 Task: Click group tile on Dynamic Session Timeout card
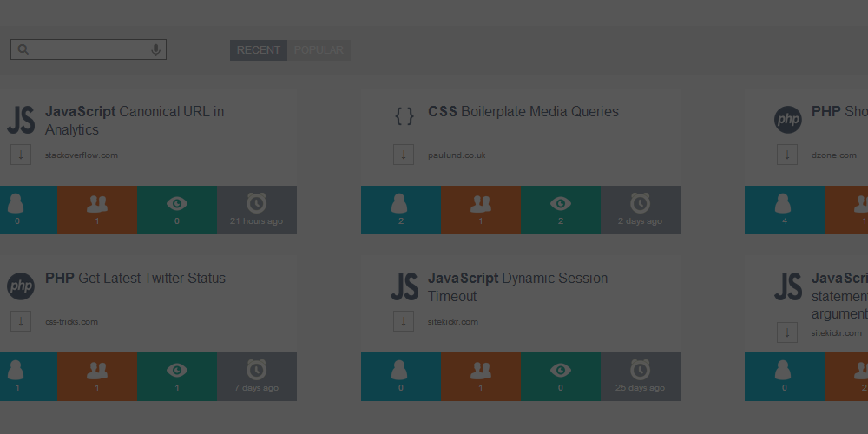[481, 377]
